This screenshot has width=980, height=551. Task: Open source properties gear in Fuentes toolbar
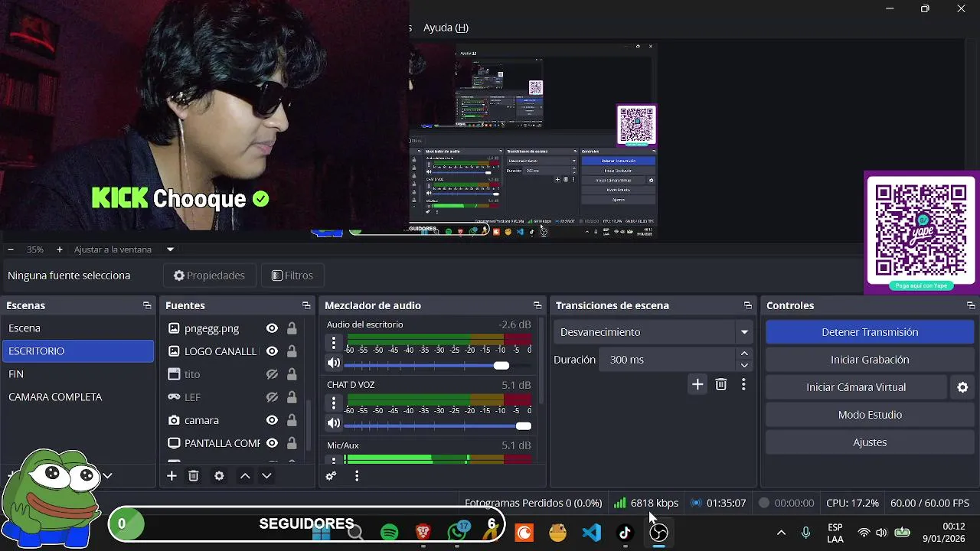click(x=219, y=476)
